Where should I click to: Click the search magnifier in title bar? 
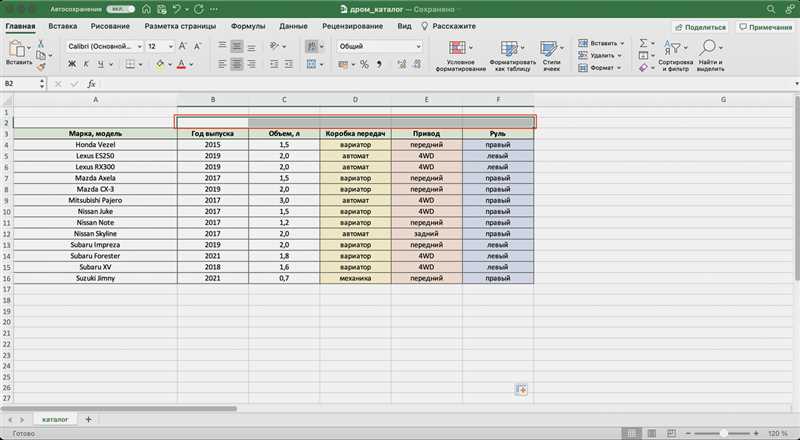771,9
